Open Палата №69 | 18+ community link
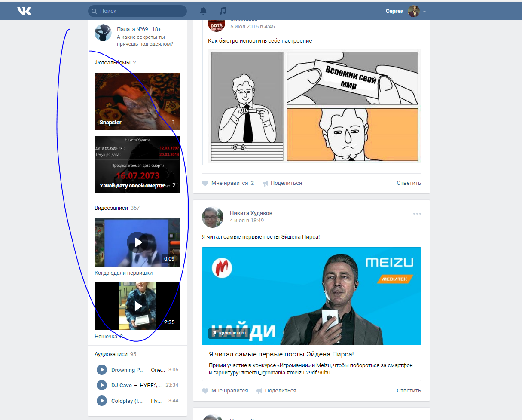522x420 pixels. (139, 29)
